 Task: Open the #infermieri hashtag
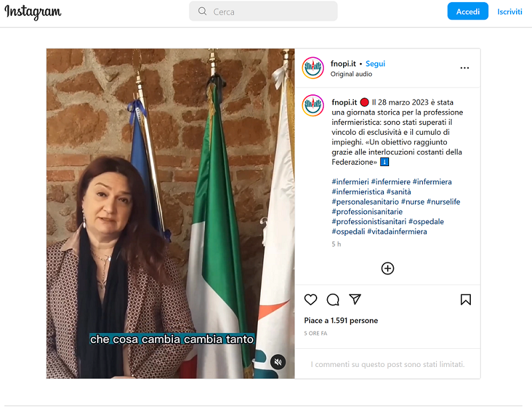(350, 182)
